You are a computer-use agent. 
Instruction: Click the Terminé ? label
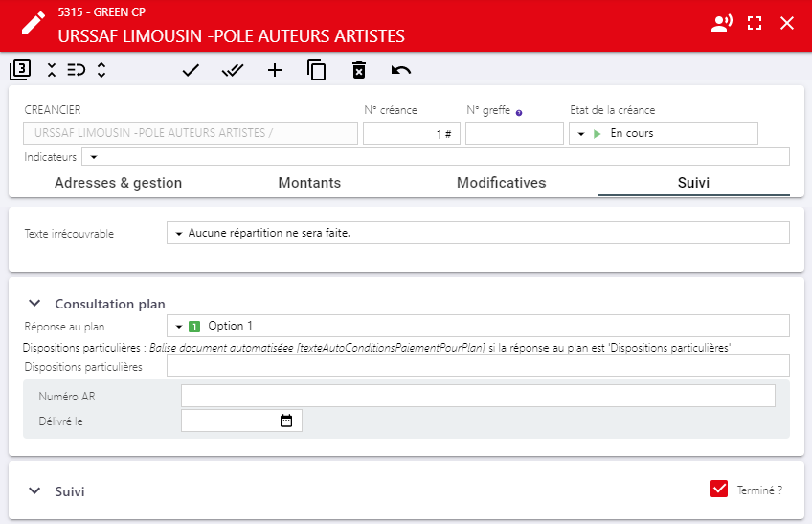tap(759, 490)
